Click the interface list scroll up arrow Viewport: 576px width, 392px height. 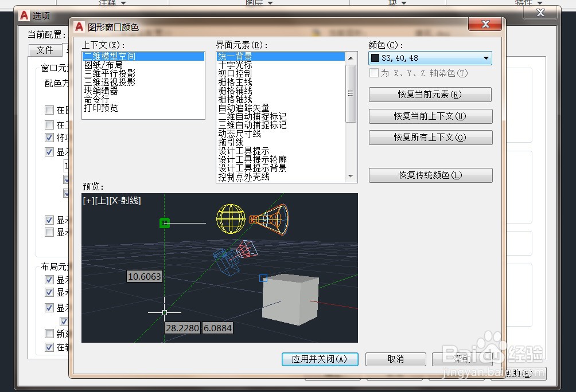[351, 58]
